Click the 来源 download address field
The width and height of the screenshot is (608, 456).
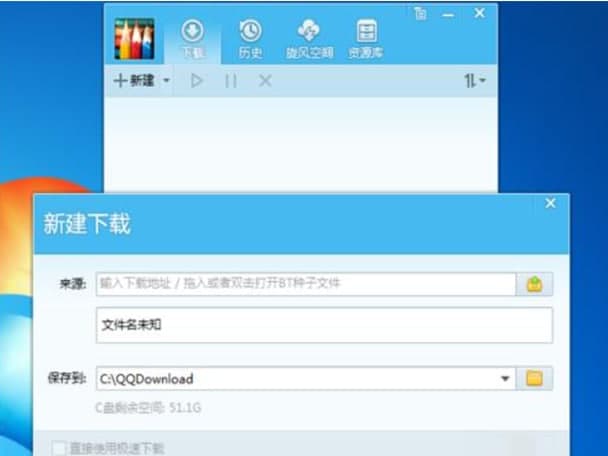pos(306,284)
